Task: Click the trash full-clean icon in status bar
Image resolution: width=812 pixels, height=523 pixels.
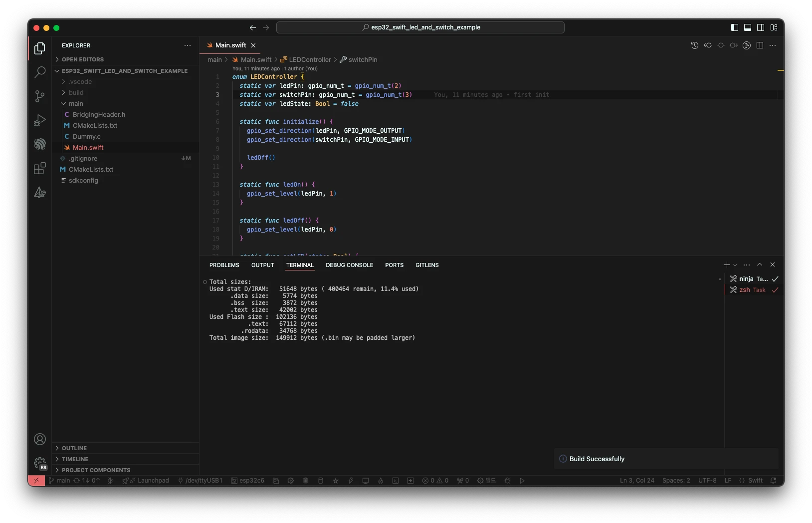Action: [x=306, y=481]
